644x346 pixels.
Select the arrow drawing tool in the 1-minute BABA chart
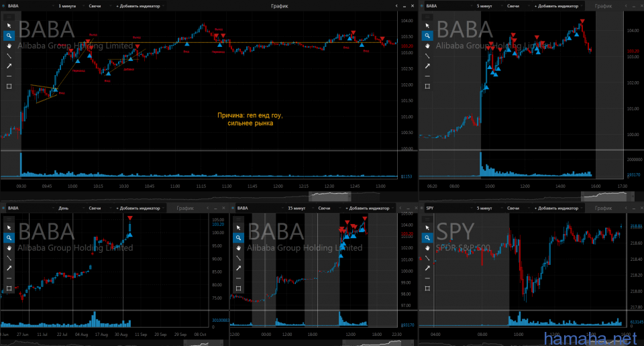click(9, 66)
